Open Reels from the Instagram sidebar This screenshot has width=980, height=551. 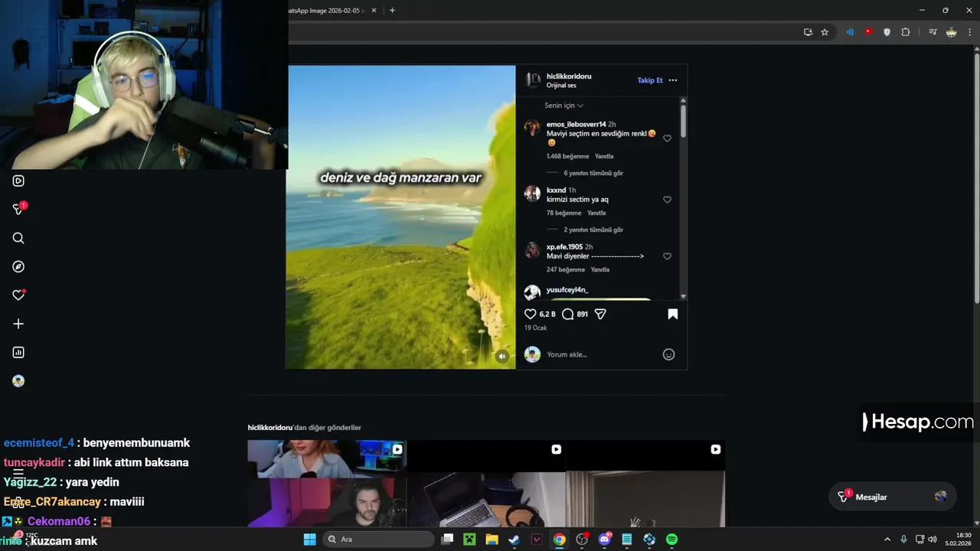(x=18, y=181)
